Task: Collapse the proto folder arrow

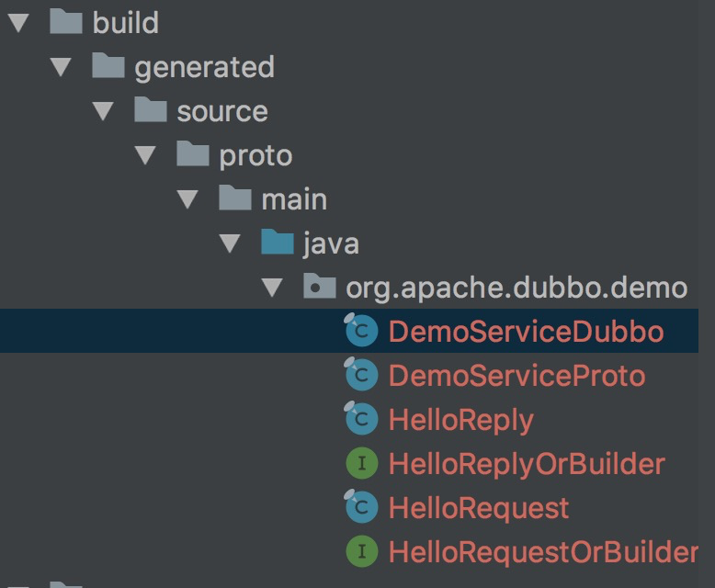Action: point(145,155)
